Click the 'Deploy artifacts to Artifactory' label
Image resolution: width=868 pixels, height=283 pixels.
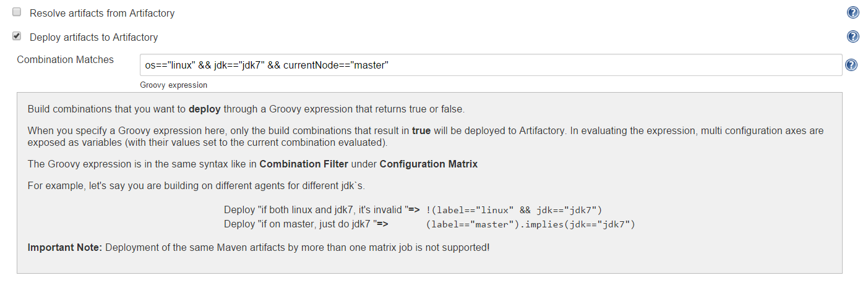click(94, 37)
